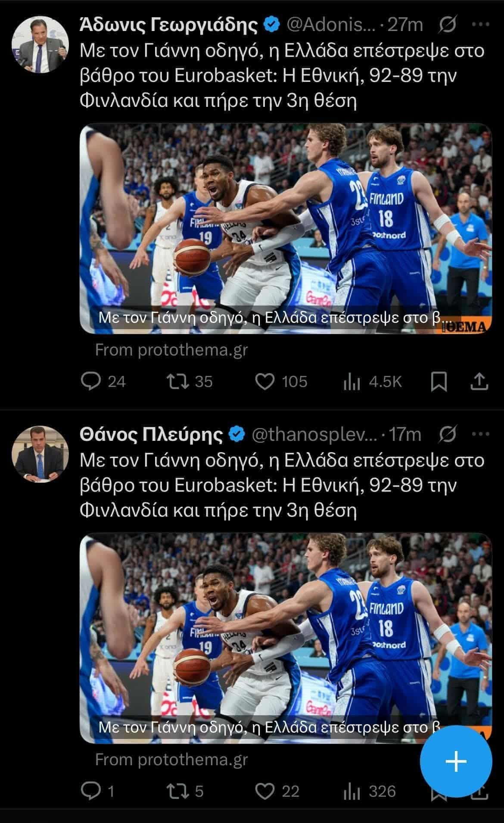Like the tweet with 22 likes

[265, 791]
